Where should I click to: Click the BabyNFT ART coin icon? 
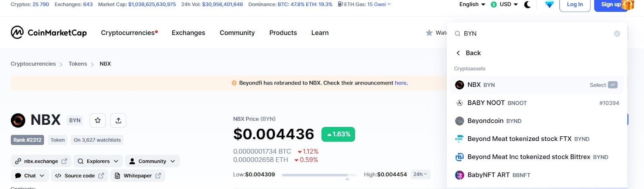(460, 175)
